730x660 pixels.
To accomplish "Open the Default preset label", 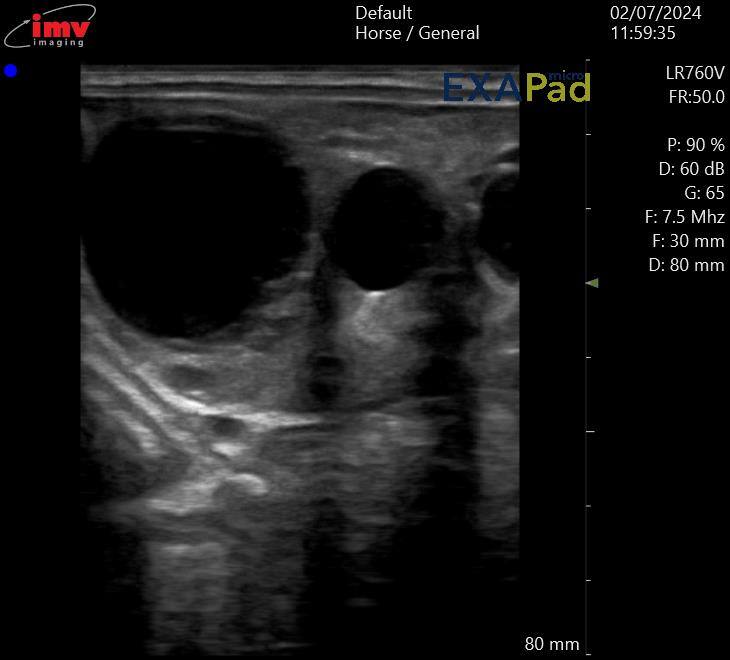I will (x=383, y=13).
